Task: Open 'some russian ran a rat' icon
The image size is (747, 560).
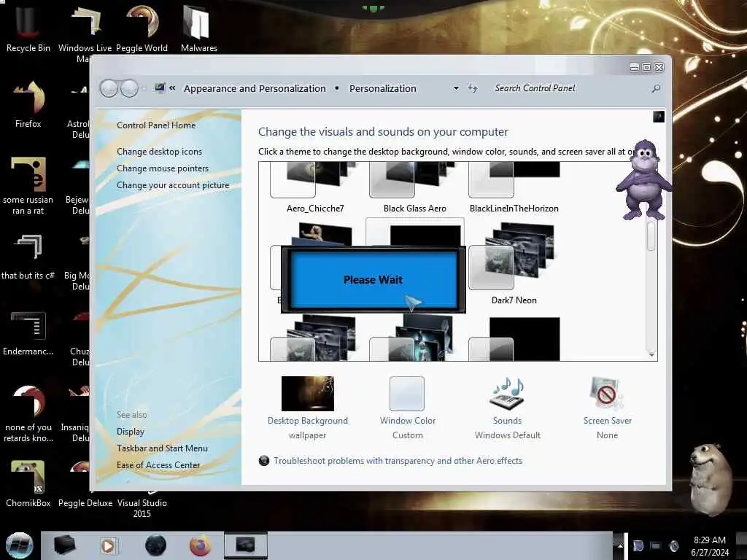Action: click(28, 186)
